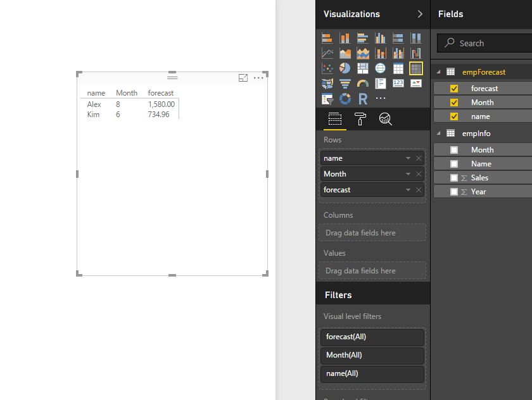
Task: Collapse the Visualizations pane with chevron
Action: pos(419,14)
